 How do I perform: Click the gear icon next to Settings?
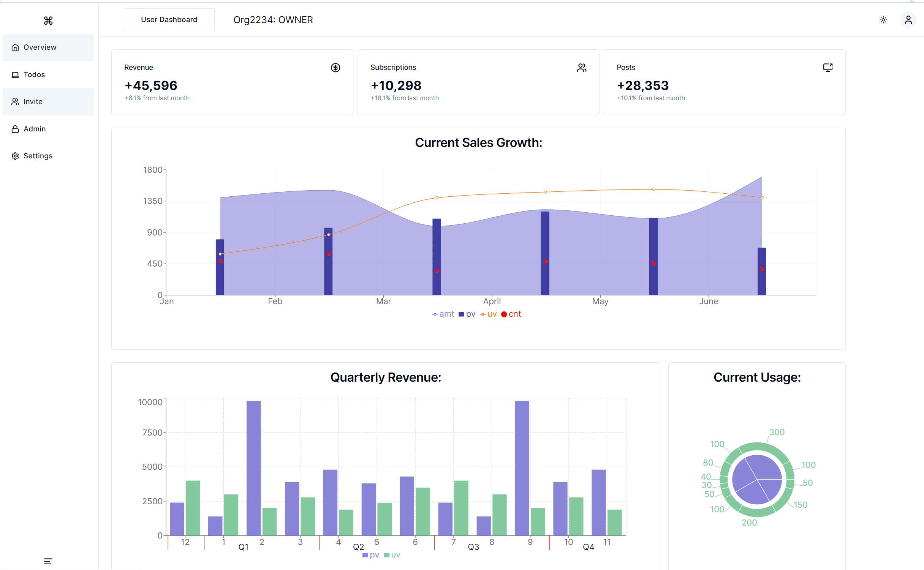pyautogui.click(x=15, y=156)
